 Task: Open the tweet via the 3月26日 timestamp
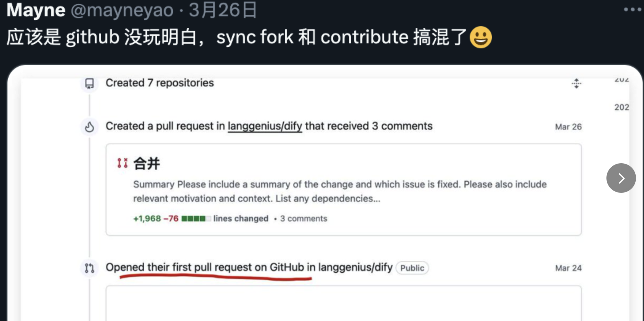pyautogui.click(x=222, y=10)
